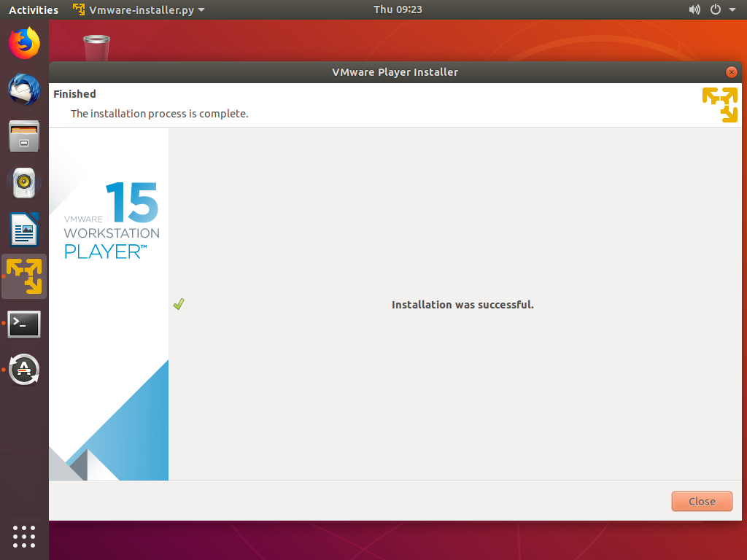The image size is (747, 560).
Task: Click the Close button in the installer
Action: click(702, 501)
